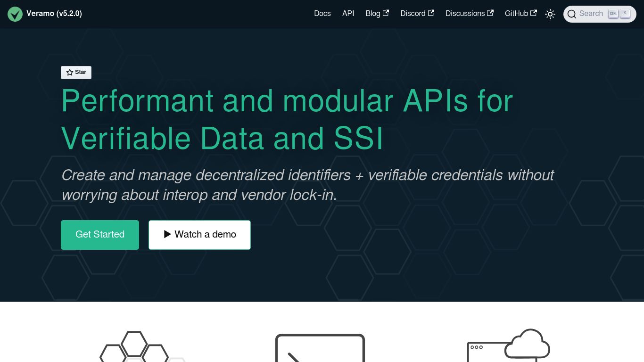Open the Docs menu item

click(322, 14)
